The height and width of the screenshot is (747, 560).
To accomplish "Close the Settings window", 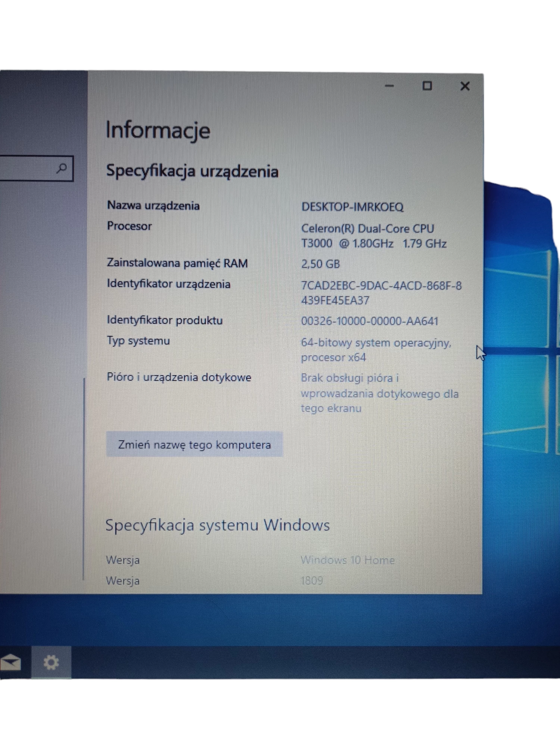I will click(x=465, y=86).
